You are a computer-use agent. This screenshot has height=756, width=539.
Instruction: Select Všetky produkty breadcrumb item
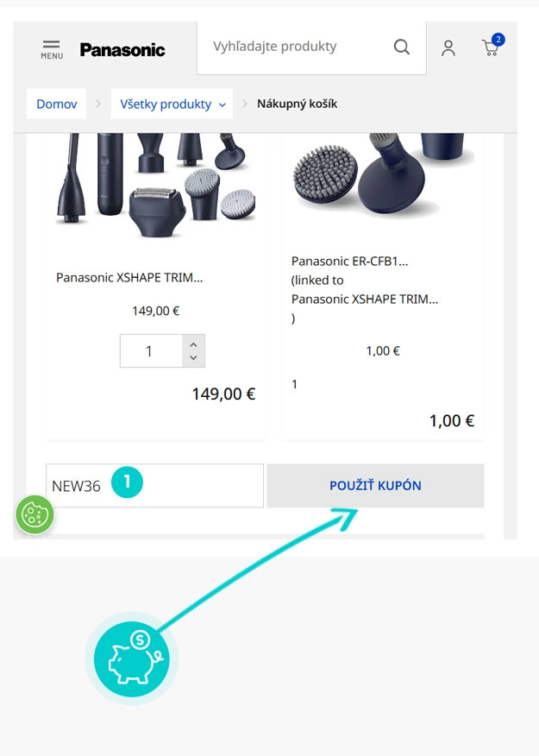click(x=154, y=104)
